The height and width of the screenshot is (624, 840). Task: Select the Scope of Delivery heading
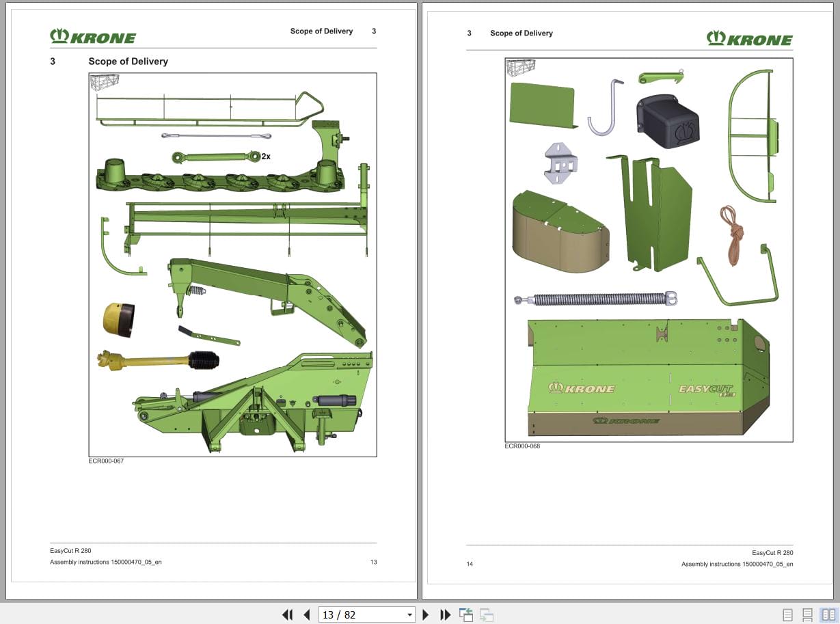[128, 61]
